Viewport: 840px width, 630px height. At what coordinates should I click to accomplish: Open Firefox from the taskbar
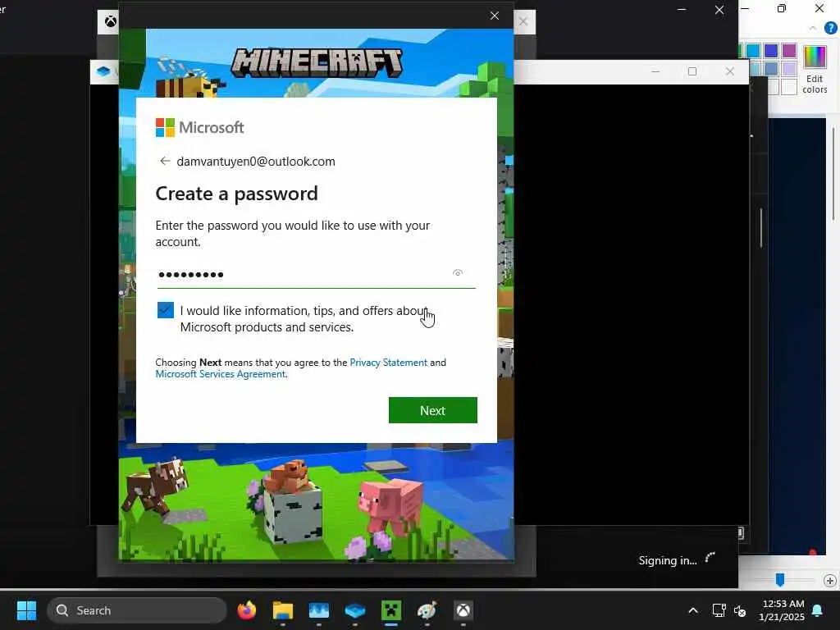tap(246, 610)
